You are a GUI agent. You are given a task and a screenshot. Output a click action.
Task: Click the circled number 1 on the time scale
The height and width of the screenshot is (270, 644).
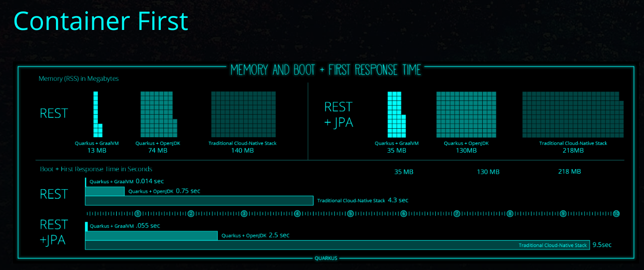click(x=138, y=214)
